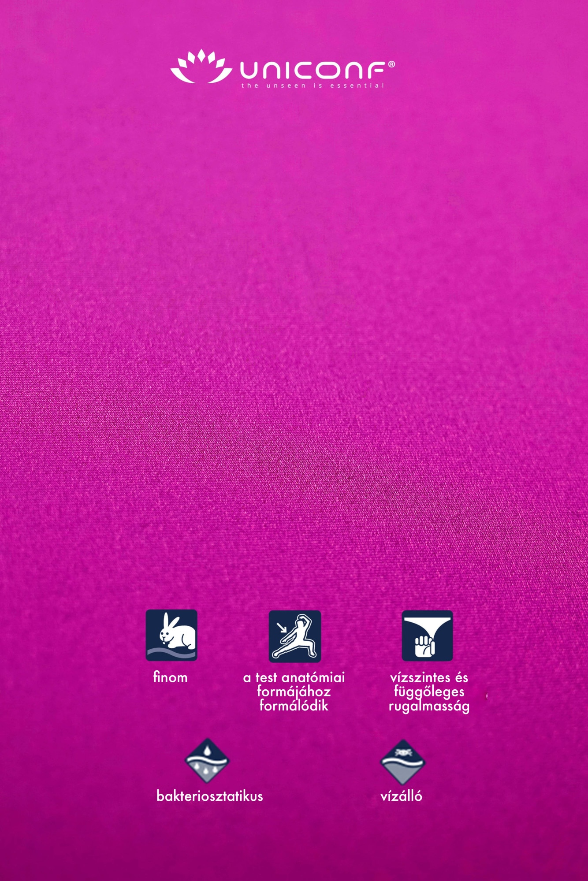Click the text line 'vízszintes és'
Screen dimensions: 588x881
pos(429,677)
